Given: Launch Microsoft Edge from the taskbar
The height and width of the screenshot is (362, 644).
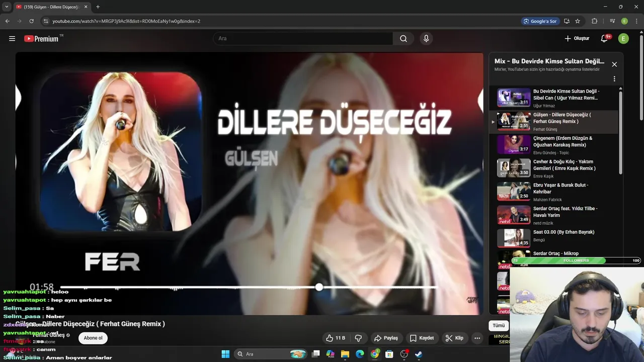Looking at the screenshot, I should [x=360, y=354].
